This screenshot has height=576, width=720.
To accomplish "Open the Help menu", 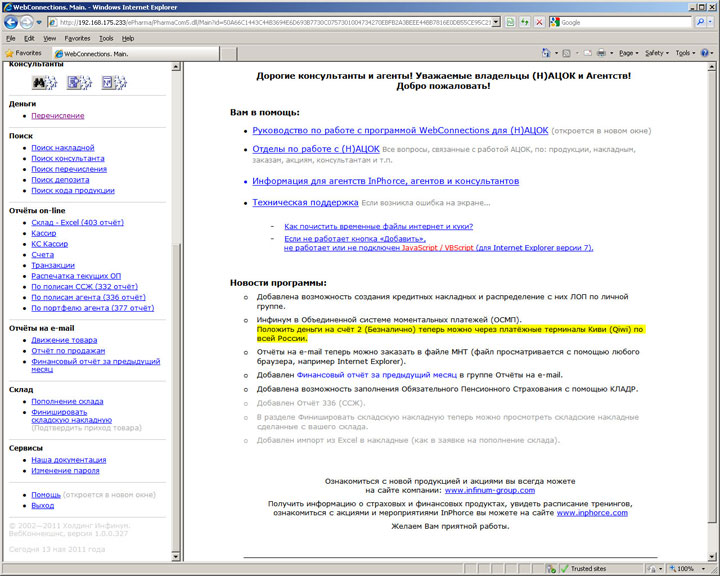I will [x=128, y=39].
